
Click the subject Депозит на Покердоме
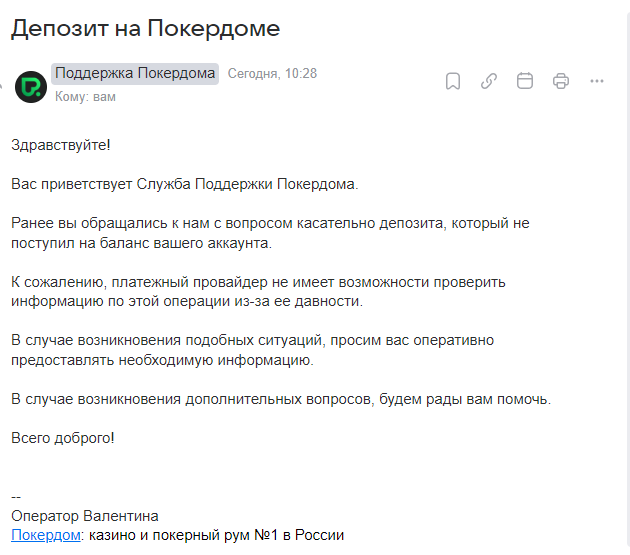[145, 28]
